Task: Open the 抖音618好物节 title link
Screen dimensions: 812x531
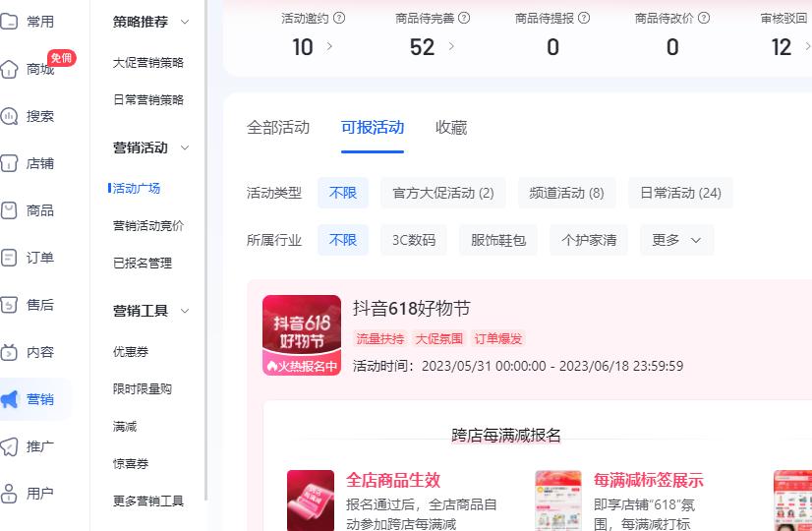Action: pyautogui.click(x=412, y=308)
